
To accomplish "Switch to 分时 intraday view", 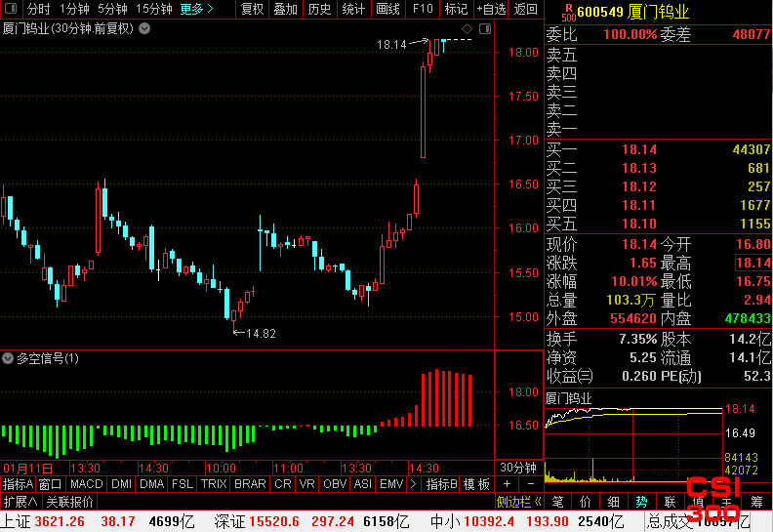I will point(38,9).
